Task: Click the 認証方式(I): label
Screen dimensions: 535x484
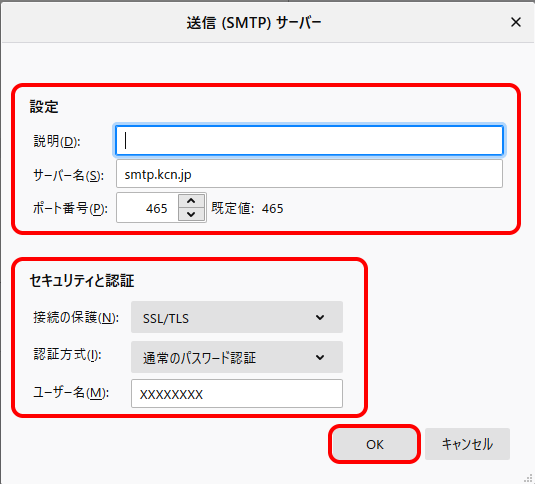Action: click(x=67, y=354)
